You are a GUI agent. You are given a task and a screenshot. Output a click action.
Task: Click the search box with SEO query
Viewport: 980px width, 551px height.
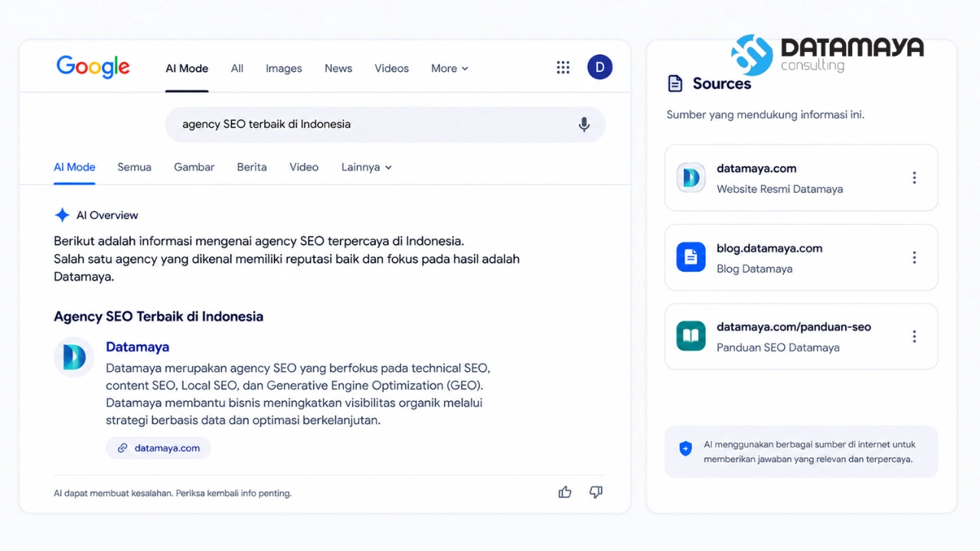click(385, 124)
